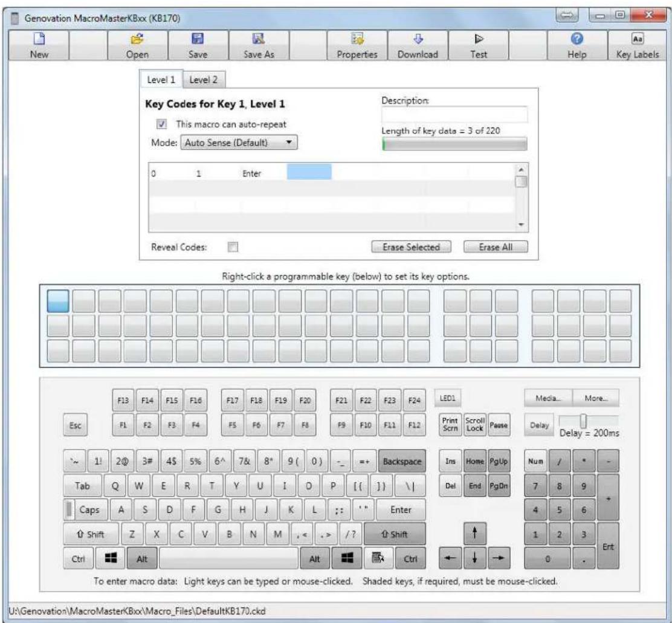The width and height of the screenshot is (672, 623).
Task: Select the highlighted blue cell in key codes
Action: click(309, 172)
